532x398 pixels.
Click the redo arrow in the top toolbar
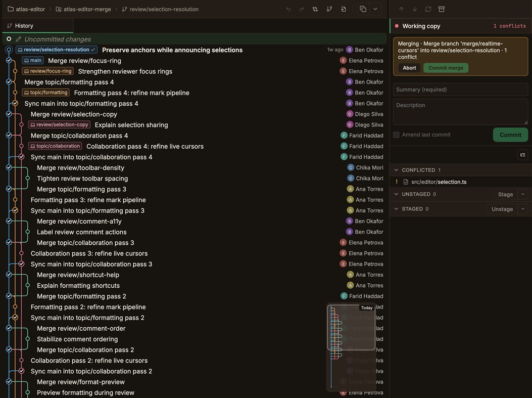tap(302, 9)
